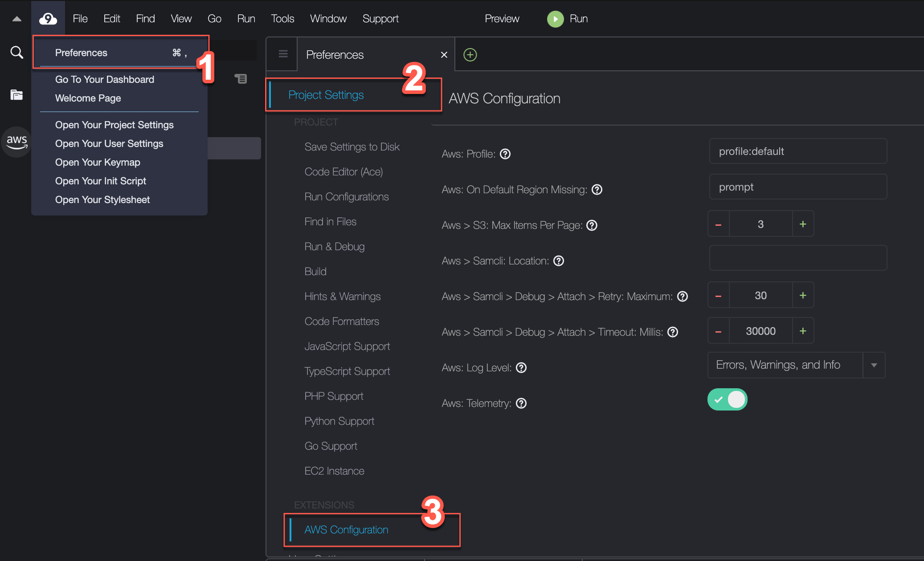Click the Upload/deploy cloud icon top-left
924x561 pixels.
click(x=48, y=18)
